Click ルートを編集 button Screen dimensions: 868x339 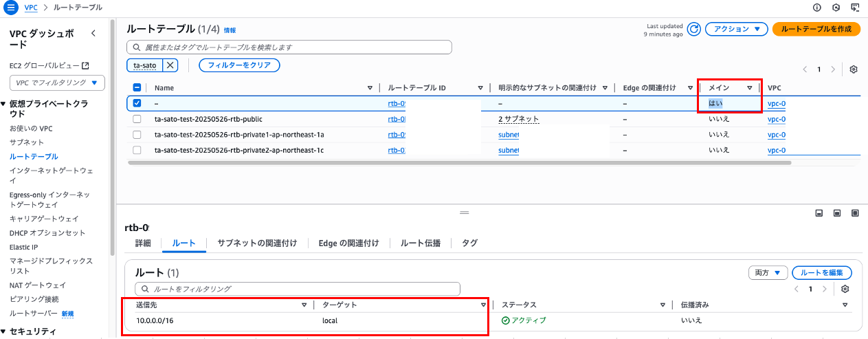click(822, 273)
